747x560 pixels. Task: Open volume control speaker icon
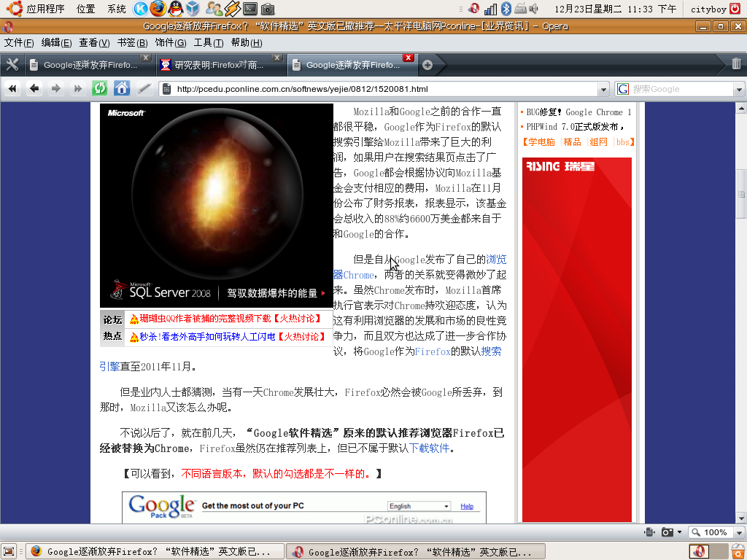coord(534,9)
